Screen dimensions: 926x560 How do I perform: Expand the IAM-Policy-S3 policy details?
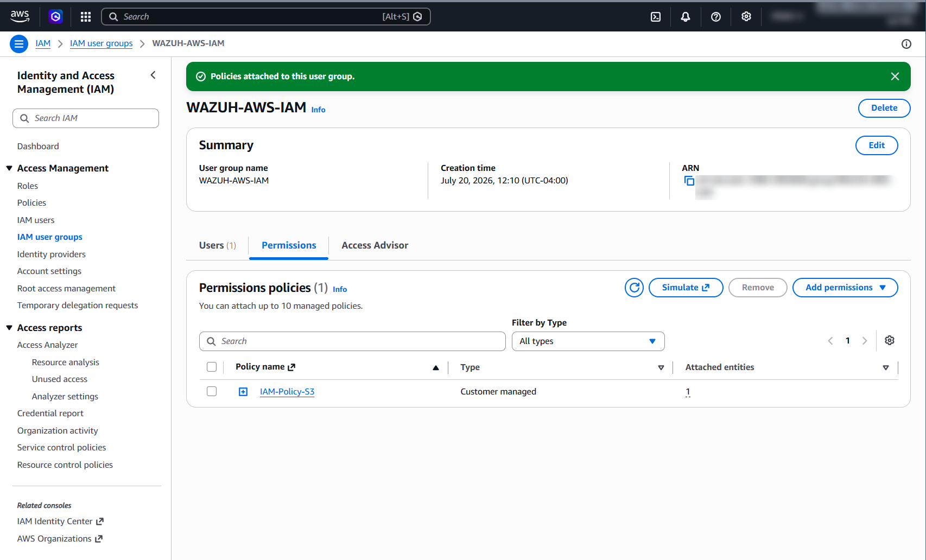pos(243,392)
